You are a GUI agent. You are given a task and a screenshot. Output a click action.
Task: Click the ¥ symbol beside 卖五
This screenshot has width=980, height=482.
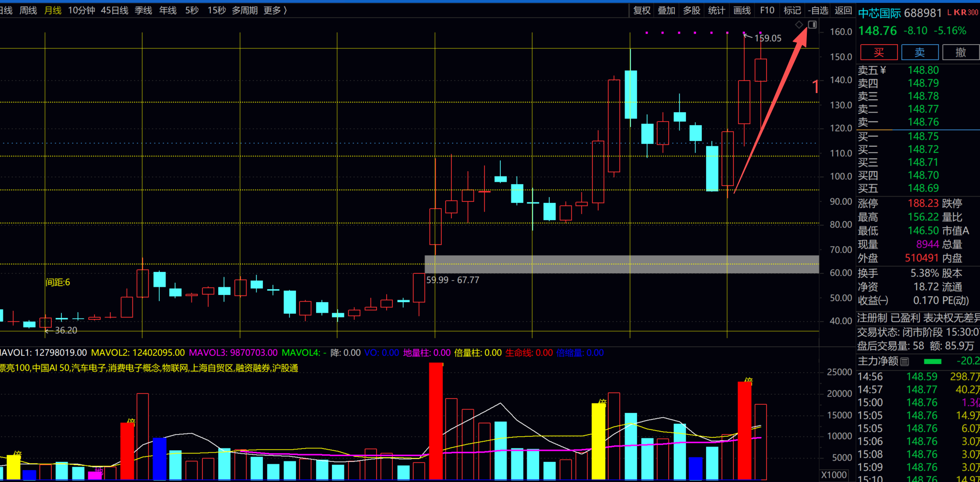point(884,71)
